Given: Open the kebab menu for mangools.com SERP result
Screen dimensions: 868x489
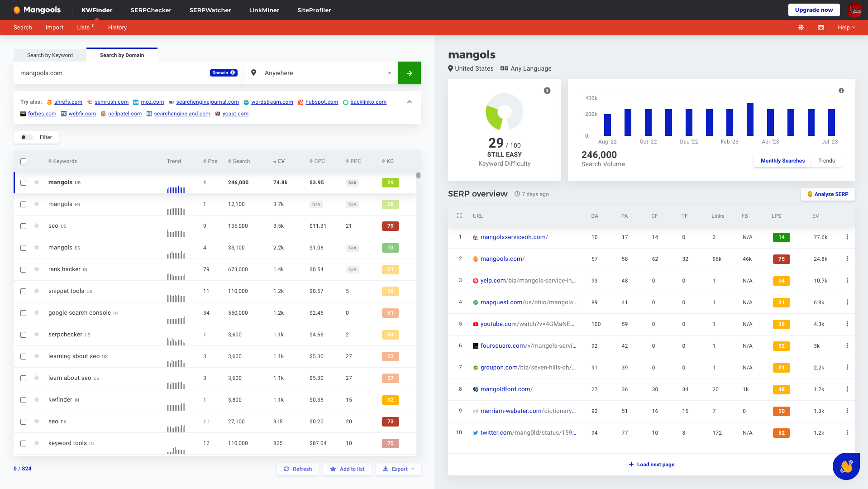Looking at the screenshot, I should pyautogui.click(x=847, y=259).
